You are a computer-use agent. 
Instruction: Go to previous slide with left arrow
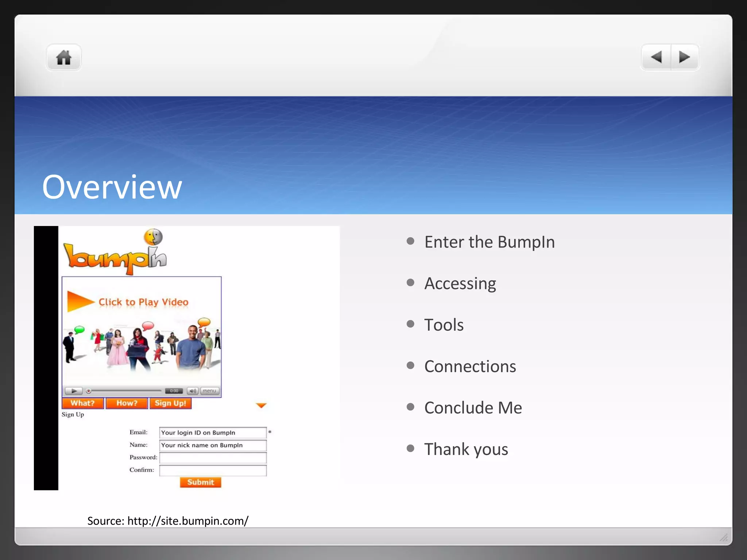coord(656,57)
